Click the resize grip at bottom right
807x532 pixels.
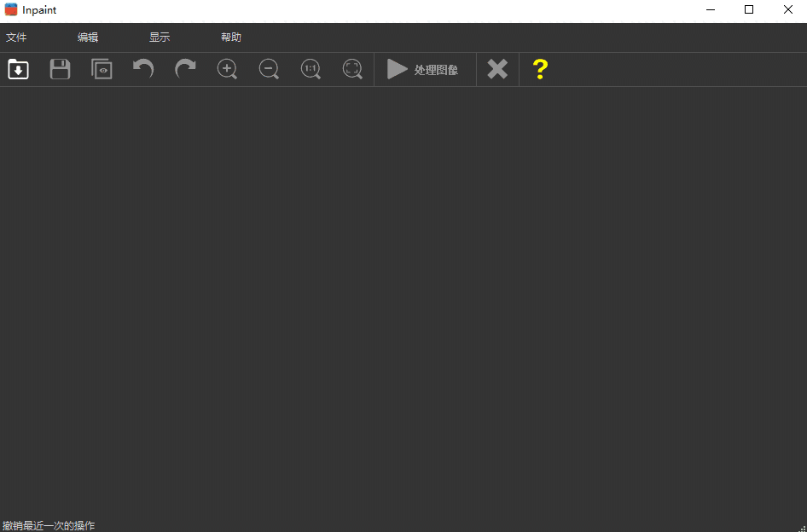[x=802, y=527]
